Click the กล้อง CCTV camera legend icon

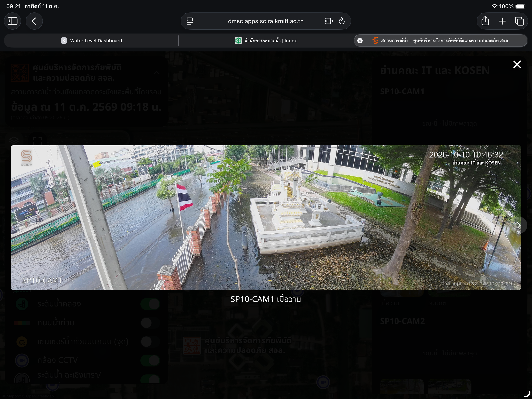pos(22,360)
